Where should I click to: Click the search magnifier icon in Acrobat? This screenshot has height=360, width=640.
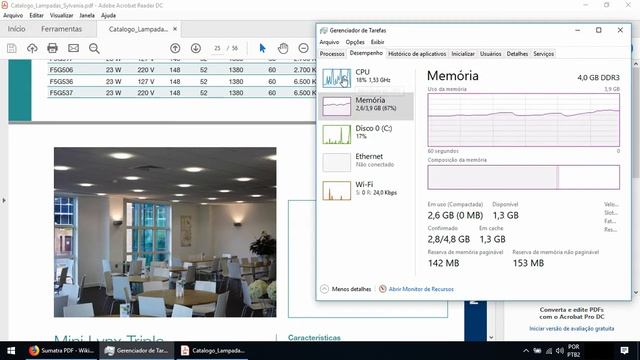tap(94, 48)
